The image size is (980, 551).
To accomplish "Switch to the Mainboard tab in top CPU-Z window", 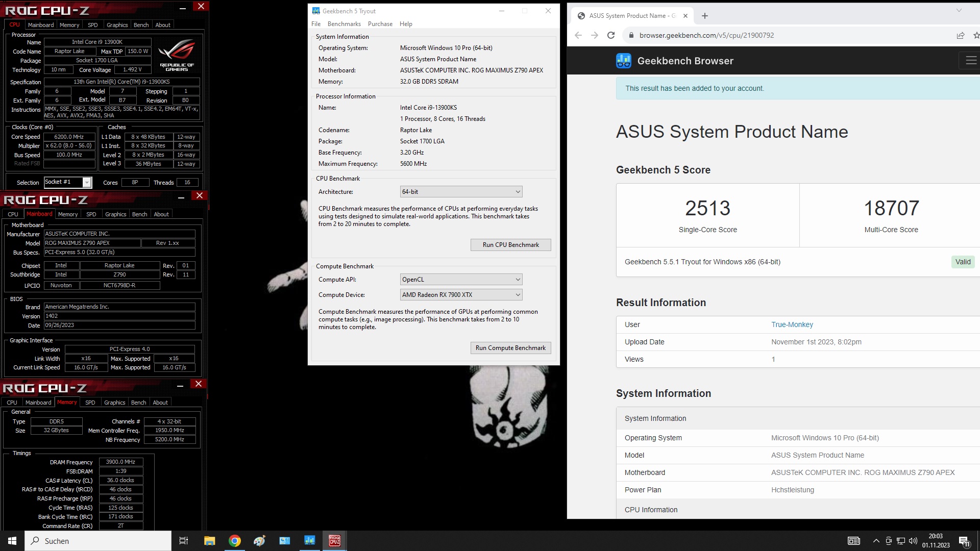I will click(41, 25).
